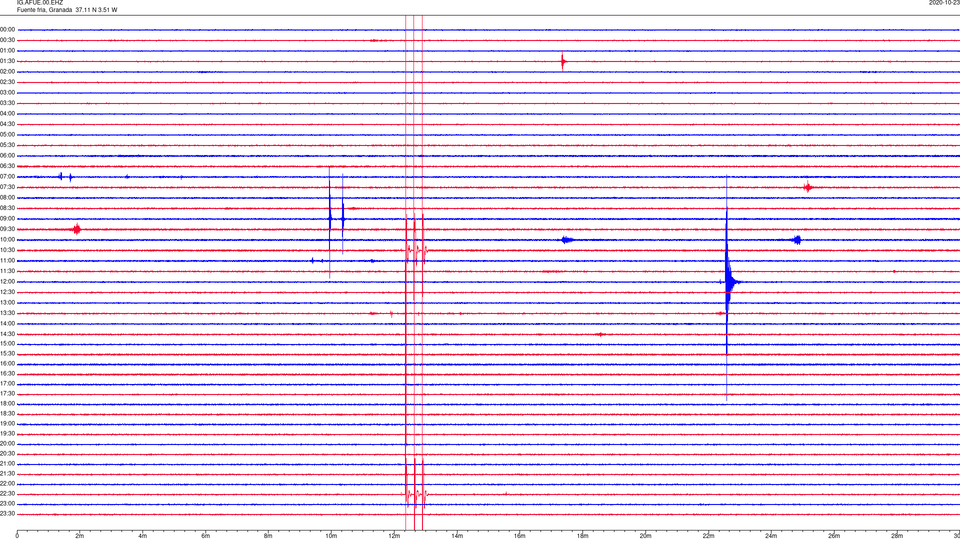Click the large blue earthquake on 12:00 trace

729,282
